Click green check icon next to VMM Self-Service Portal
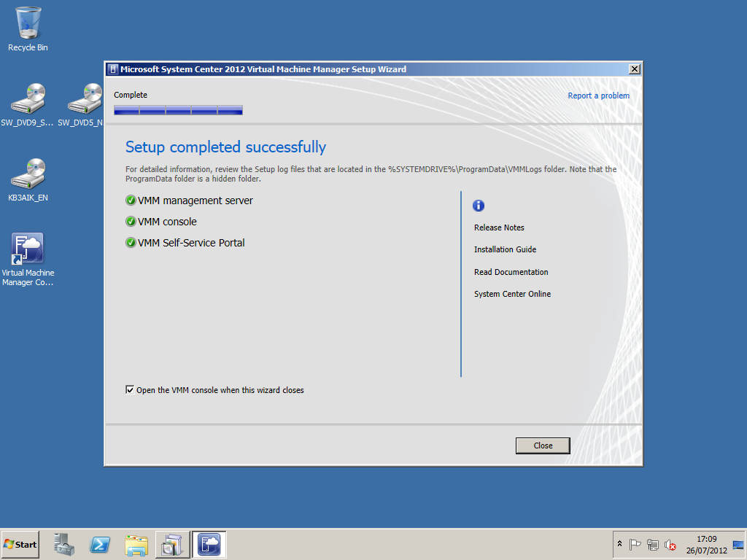This screenshot has width=747, height=560. (x=131, y=242)
